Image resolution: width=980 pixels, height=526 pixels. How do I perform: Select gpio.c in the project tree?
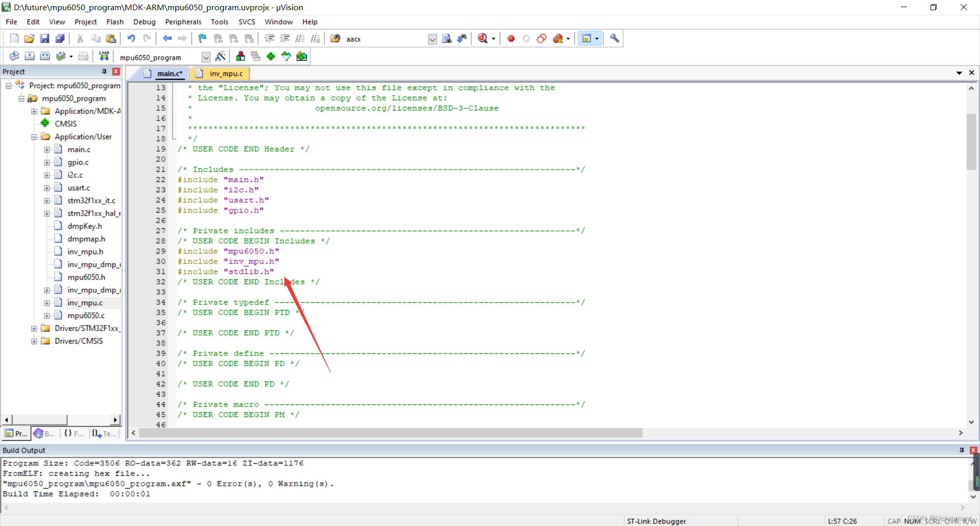(x=78, y=162)
